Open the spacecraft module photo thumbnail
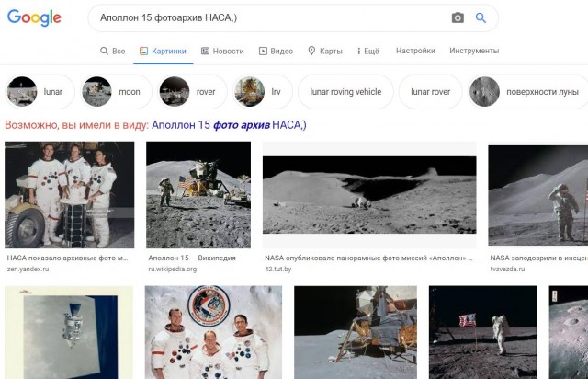Image resolution: width=588 pixels, height=379 pixels. click(x=69, y=332)
